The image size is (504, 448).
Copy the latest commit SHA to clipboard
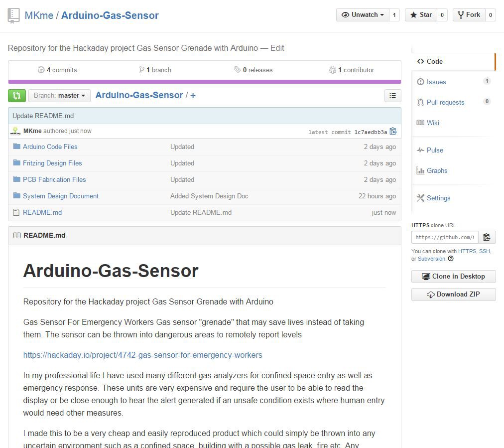(x=393, y=131)
